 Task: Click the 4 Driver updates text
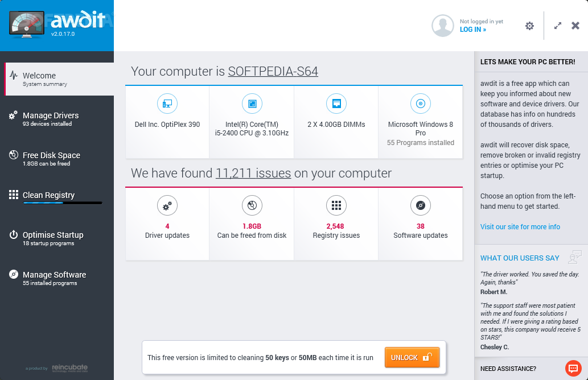(167, 231)
